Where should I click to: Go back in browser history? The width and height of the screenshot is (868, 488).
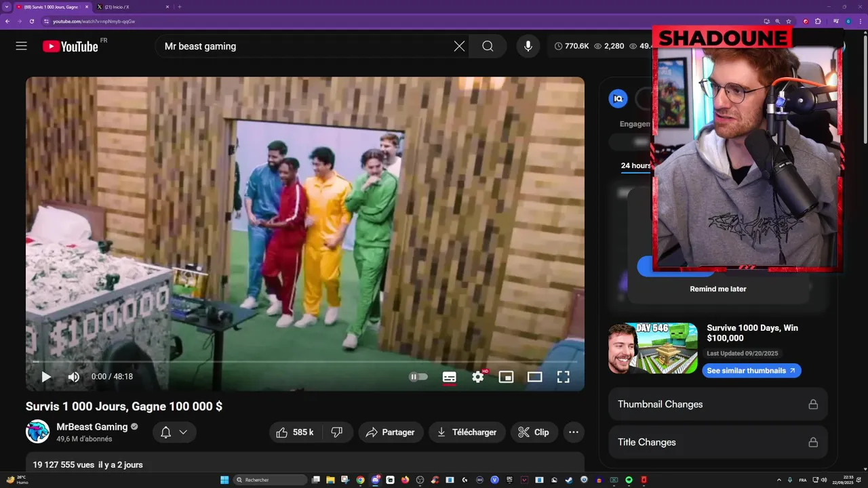[7, 21]
